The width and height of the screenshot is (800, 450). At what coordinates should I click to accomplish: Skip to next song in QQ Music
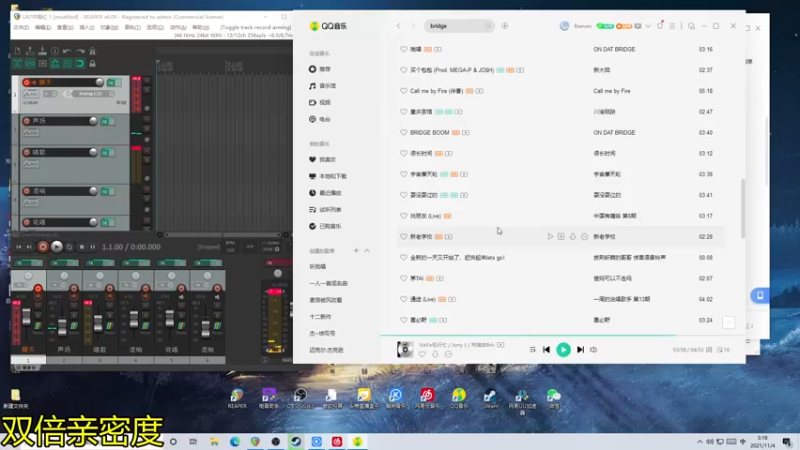click(580, 349)
